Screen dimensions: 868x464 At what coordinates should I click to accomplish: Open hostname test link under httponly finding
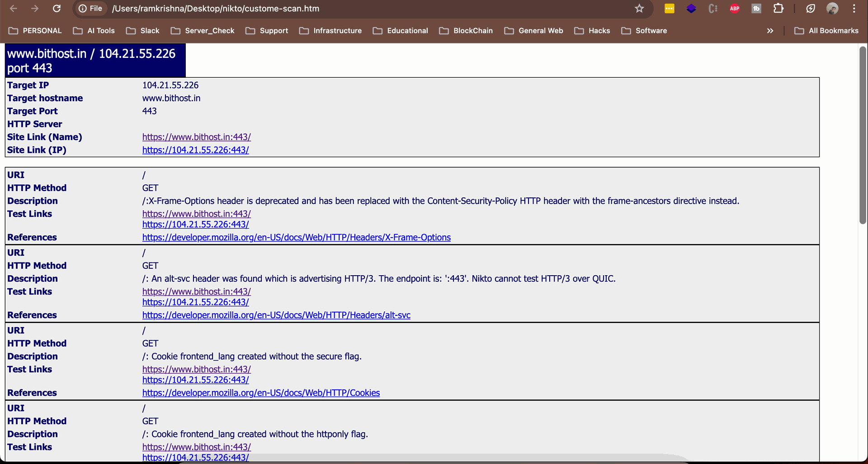[x=197, y=447]
